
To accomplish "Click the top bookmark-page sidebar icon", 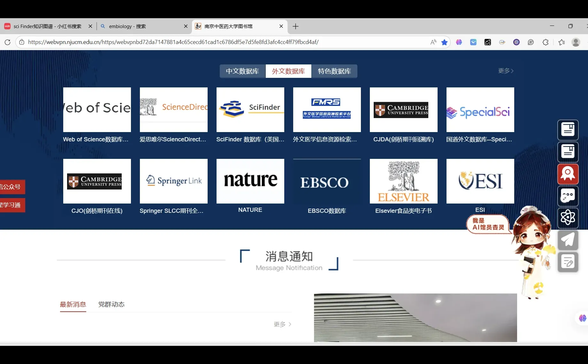I will tap(568, 130).
